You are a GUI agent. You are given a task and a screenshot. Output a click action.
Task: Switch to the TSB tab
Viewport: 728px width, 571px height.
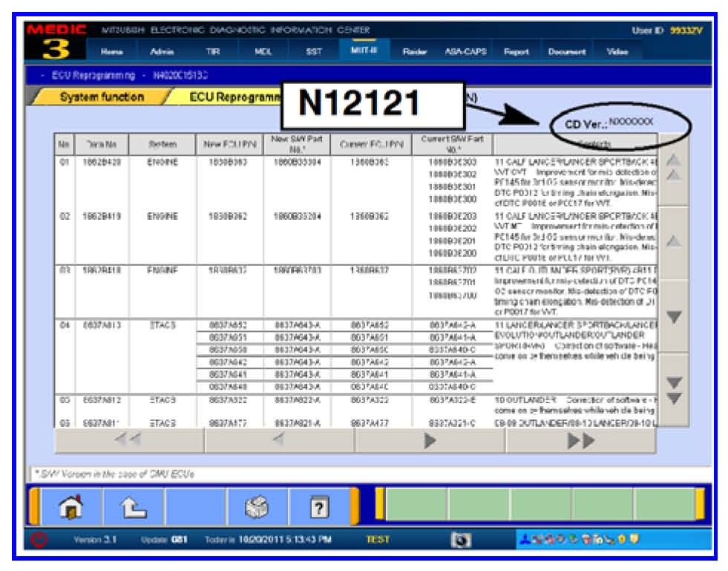[x=212, y=52]
